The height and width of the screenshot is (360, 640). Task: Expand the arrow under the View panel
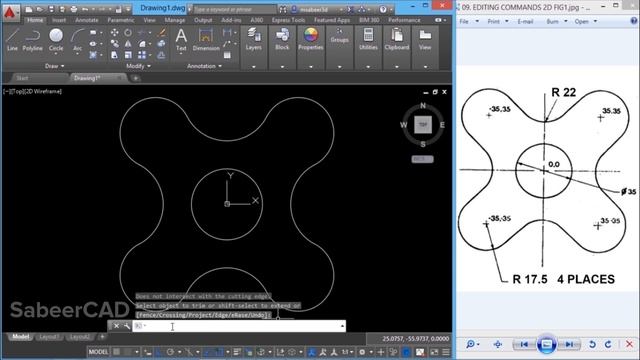[x=425, y=67]
